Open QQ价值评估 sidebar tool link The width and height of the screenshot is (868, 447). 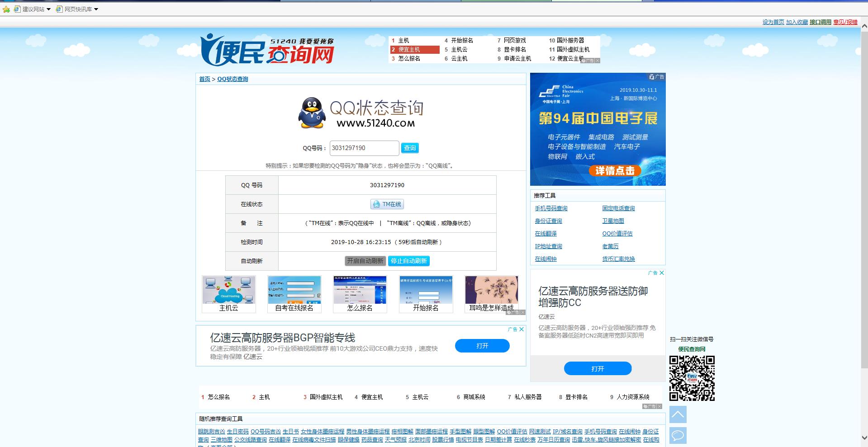617,234
